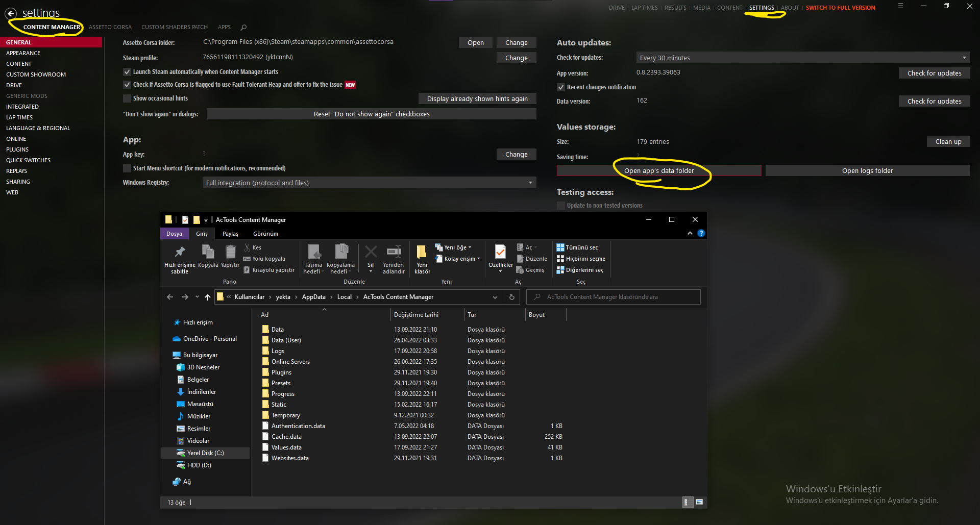Go back in File Explorer navigation

pyautogui.click(x=170, y=297)
